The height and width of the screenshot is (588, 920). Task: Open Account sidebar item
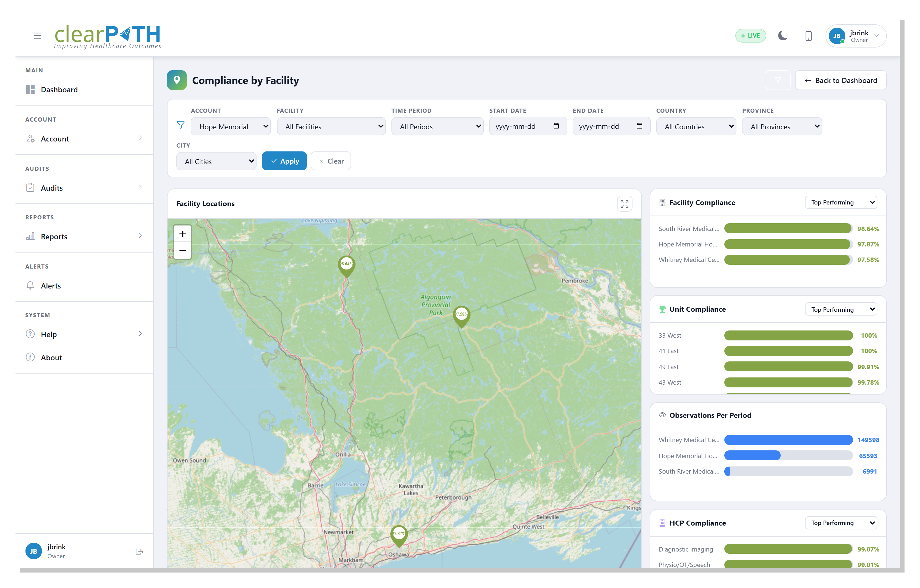tap(84, 139)
